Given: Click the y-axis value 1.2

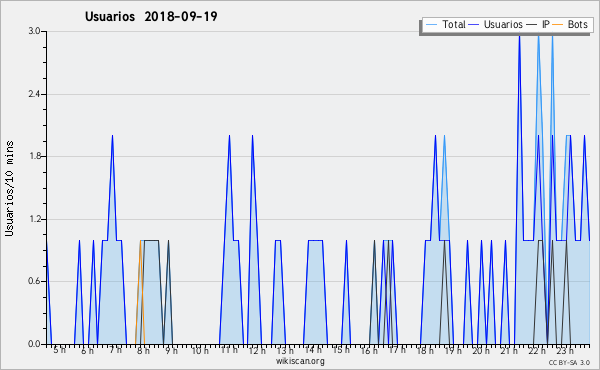Looking at the screenshot, I should [34, 219].
